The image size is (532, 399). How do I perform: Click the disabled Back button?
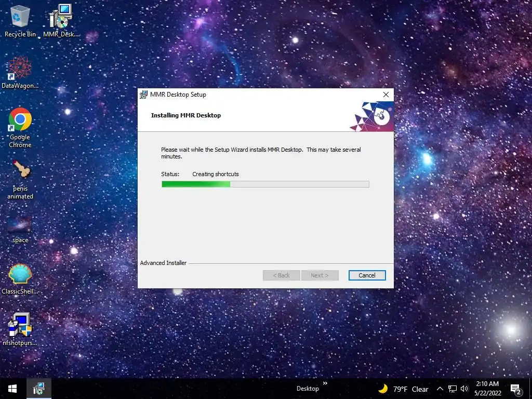281,275
